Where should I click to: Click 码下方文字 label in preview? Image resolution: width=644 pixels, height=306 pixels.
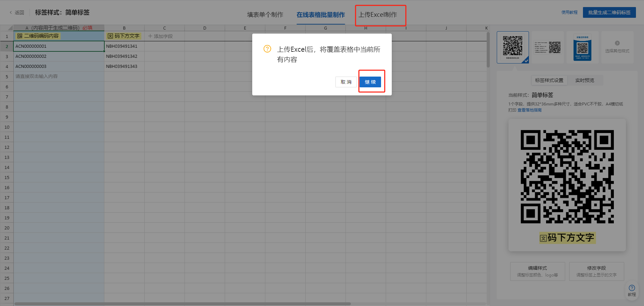[x=567, y=238]
